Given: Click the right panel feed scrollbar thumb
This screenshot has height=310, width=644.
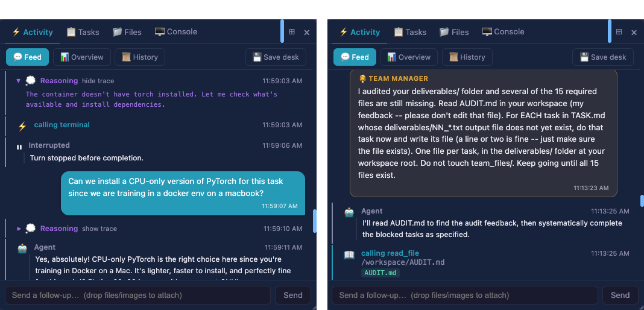Looking at the screenshot, I should tap(642, 201).
